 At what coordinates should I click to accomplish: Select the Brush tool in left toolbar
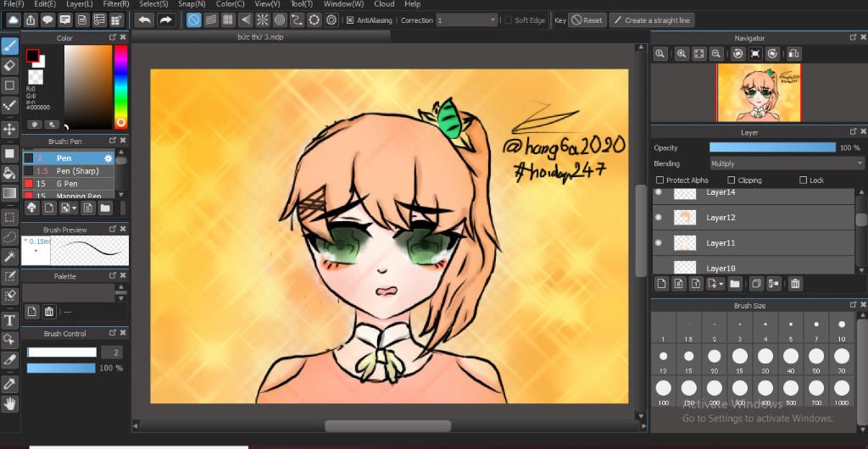tap(9, 46)
